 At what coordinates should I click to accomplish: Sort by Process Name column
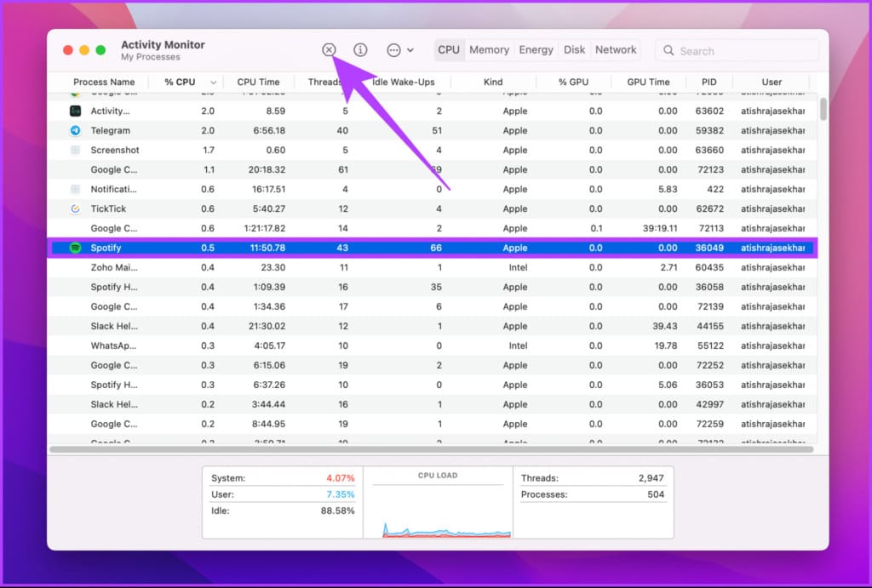(x=104, y=82)
